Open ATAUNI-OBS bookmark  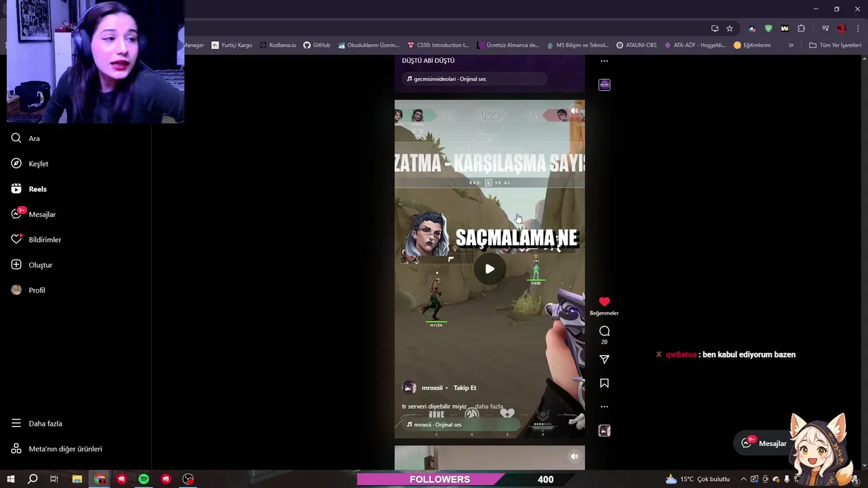(x=636, y=45)
